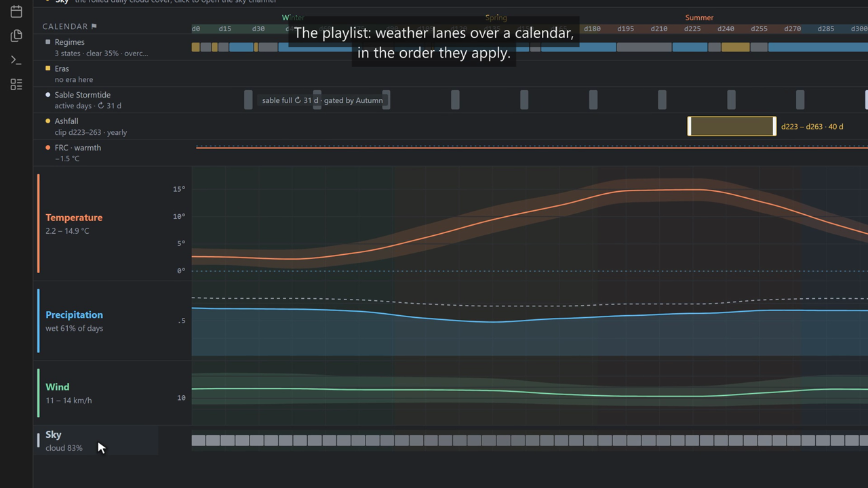This screenshot has height=488, width=868.
Task: Select the Ashfall clip block on the timeline
Action: coord(732,126)
